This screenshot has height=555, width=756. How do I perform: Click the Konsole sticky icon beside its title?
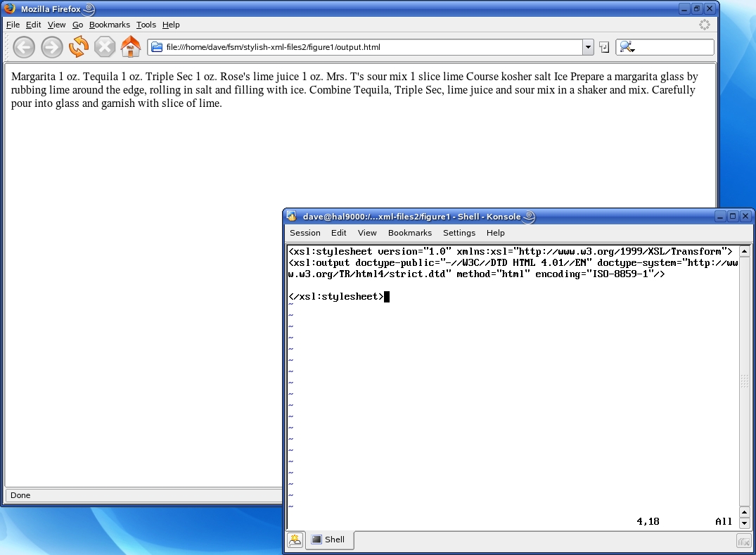coord(529,217)
